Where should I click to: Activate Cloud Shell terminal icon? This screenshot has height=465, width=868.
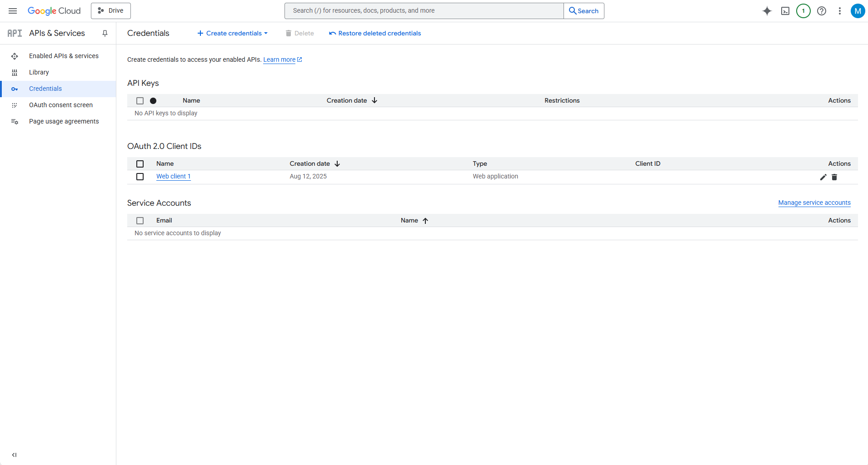pos(785,11)
